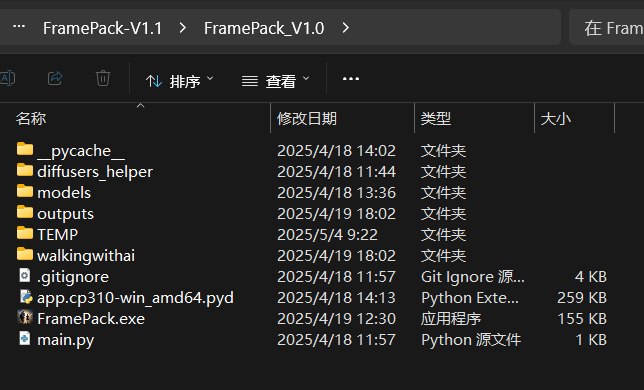Open the 查看 view dropdown
The image size is (644, 390).
pyautogui.click(x=275, y=80)
